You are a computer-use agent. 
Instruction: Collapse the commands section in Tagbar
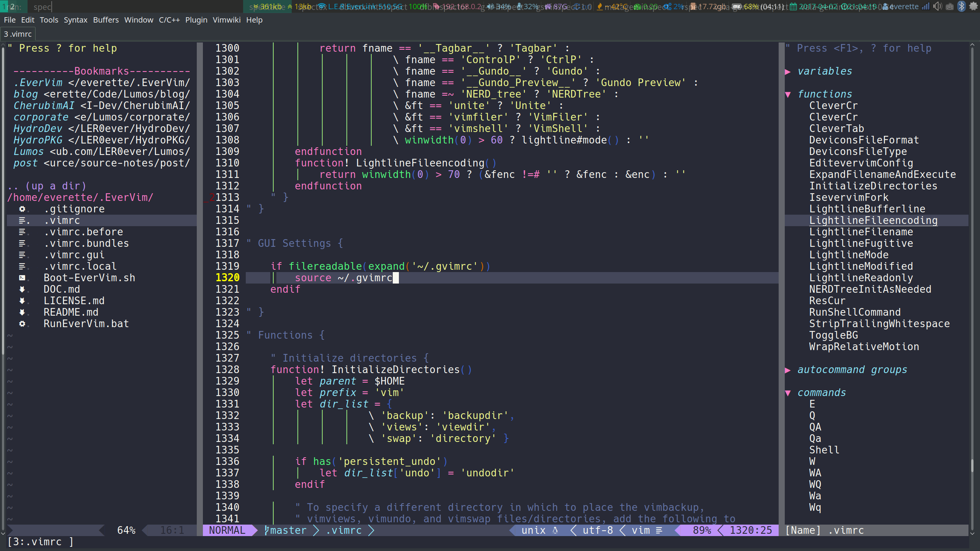tap(788, 393)
